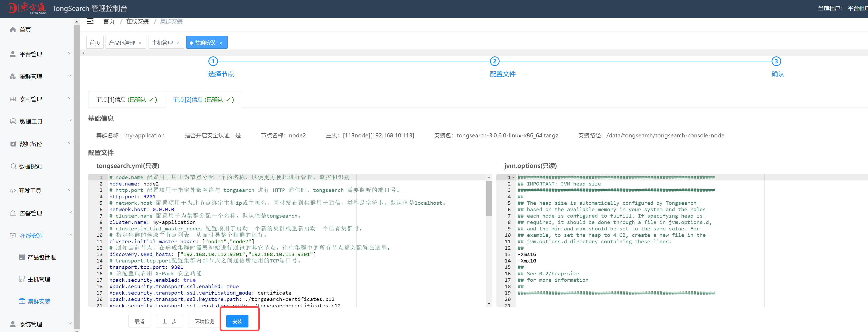Image resolution: width=868 pixels, height=332 pixels.
Task: Click the 集群管理 cluster icon
Action: [13, 76]
